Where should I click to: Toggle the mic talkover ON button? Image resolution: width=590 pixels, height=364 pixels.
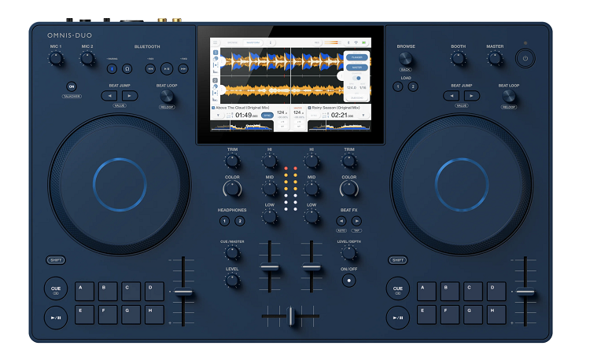[x=72, y=86]
